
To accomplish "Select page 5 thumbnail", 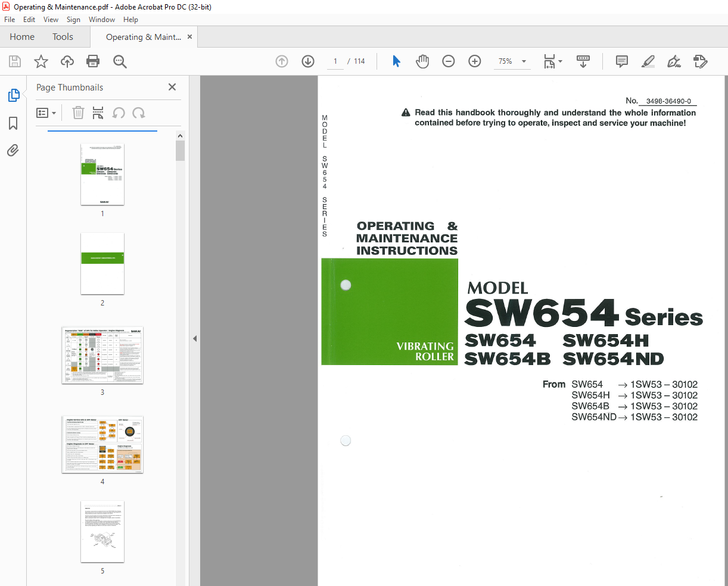I will (x=102, y=532).
